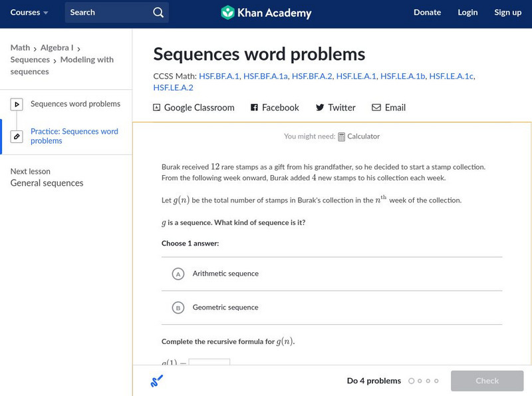Click the search magnifying glass icon
Image resolution: width=532 pixels, height=396 pixels.
[x=158, y=13]
